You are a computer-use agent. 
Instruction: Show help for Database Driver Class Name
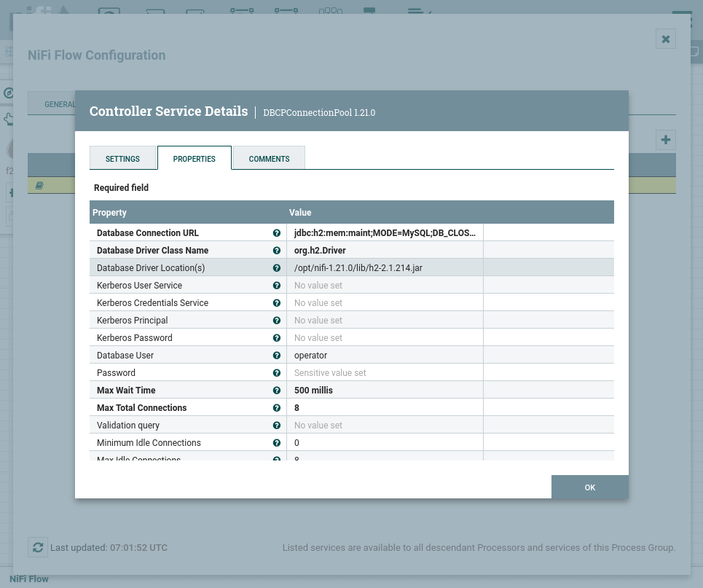pyautogui.click(x=277, y=250)
